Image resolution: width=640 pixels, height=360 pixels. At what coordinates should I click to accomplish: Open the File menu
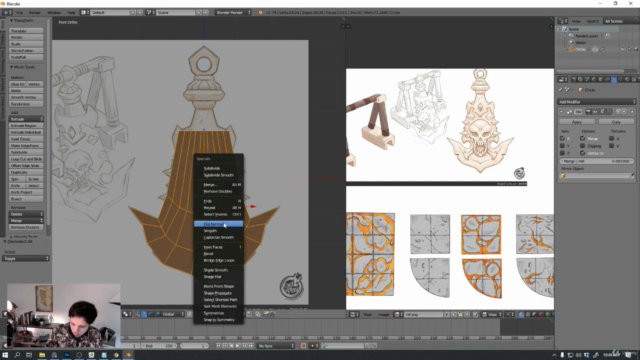[x=20, y=13]
